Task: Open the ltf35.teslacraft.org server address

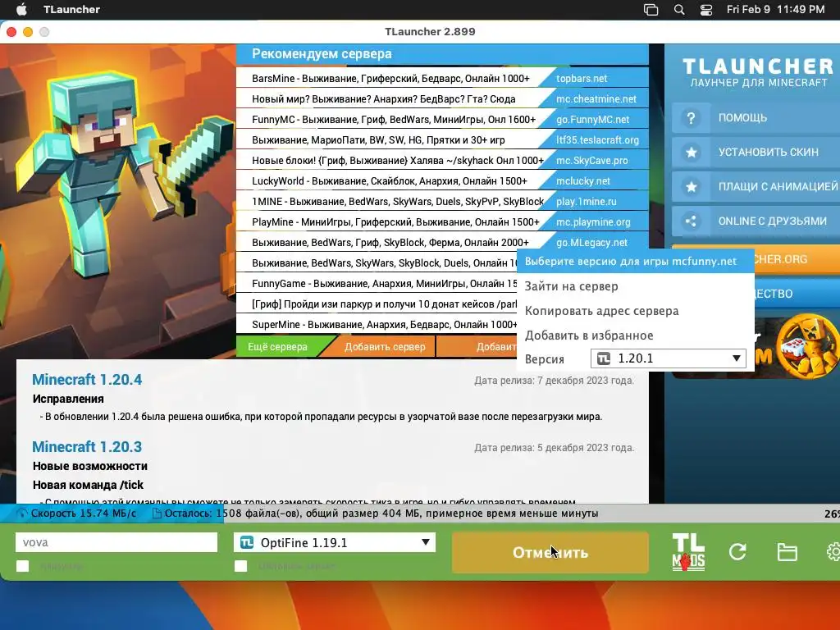Action: pos(597,139)
